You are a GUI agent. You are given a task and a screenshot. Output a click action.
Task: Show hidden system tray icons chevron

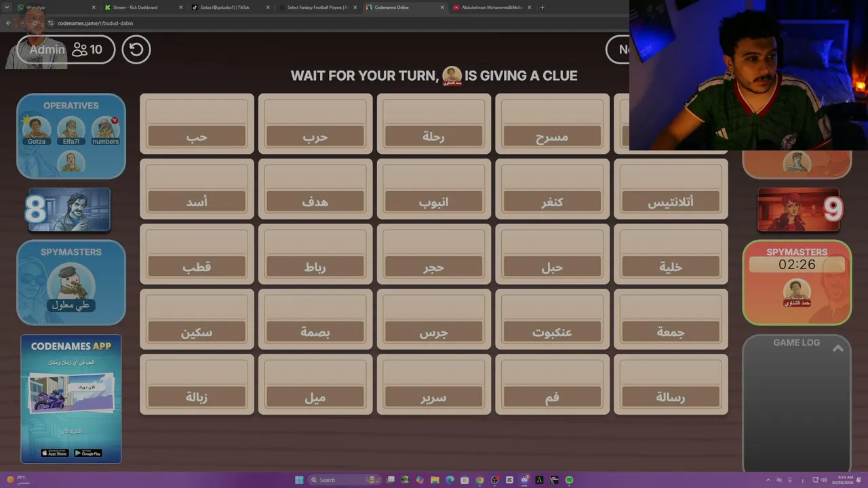click(x=768, y=480)
